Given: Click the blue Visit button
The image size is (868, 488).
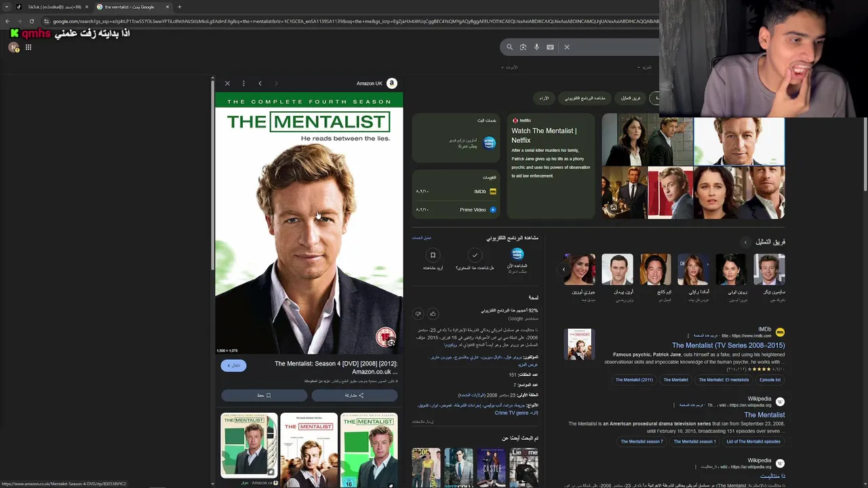Looking at the screenshot, I should (x=233, y=365).
